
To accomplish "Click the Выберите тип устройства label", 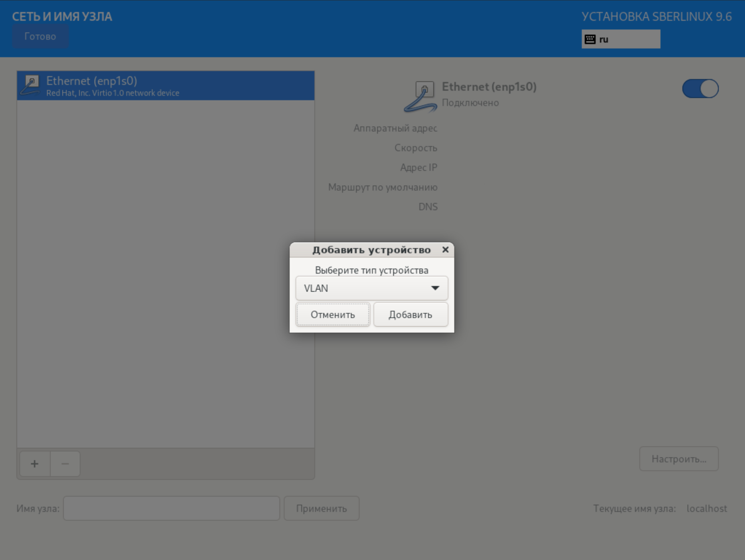I will [372, 270].
